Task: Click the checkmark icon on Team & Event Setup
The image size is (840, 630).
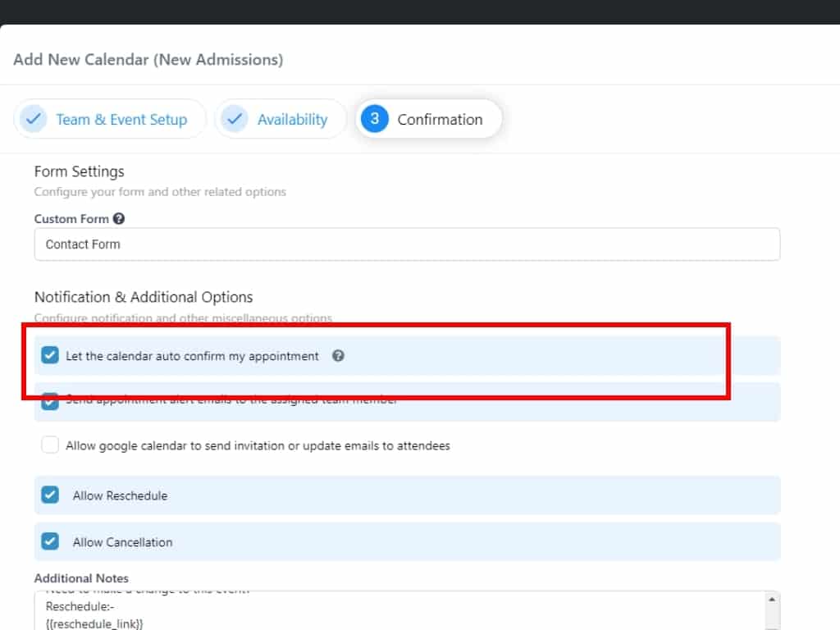Action: click(x=34, y=119)
